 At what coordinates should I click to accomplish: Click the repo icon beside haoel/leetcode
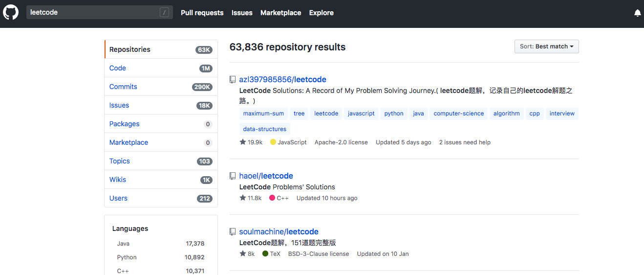tap(233, 176)
